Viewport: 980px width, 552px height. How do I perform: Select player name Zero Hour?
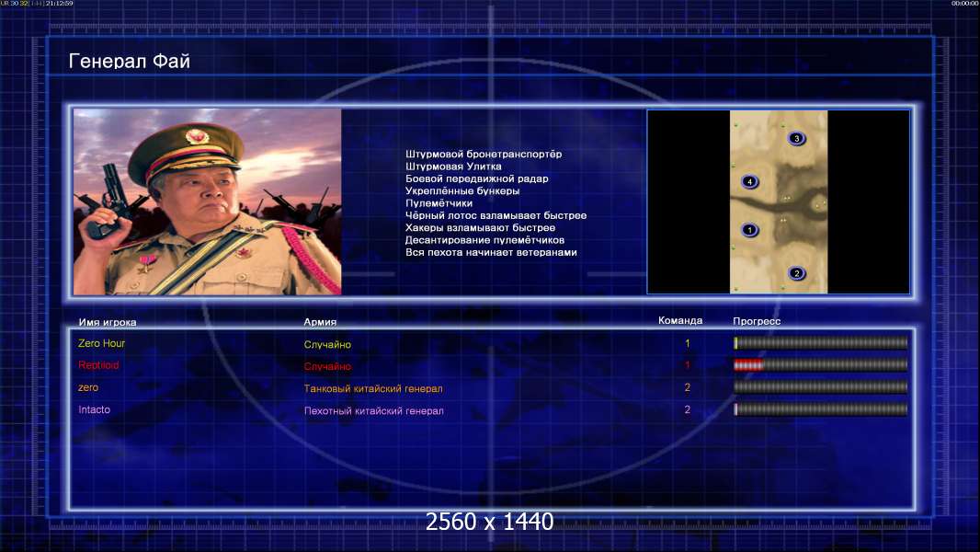pos(101,343)
